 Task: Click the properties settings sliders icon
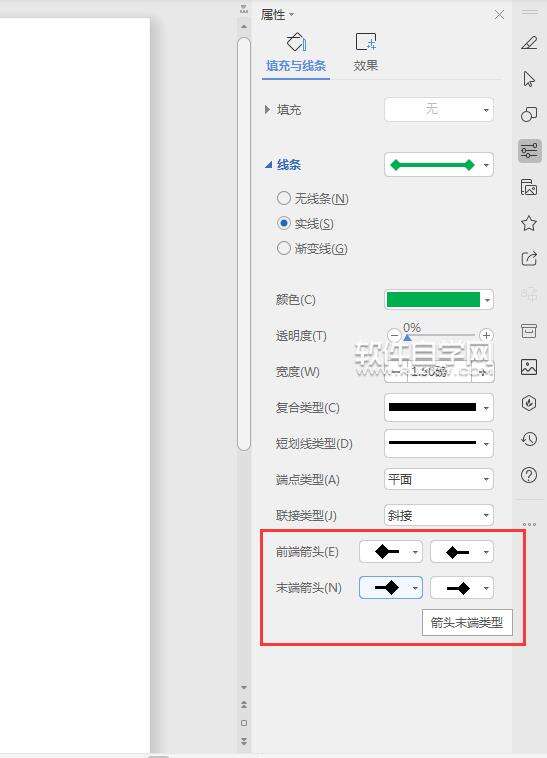(x=529, y=151)
